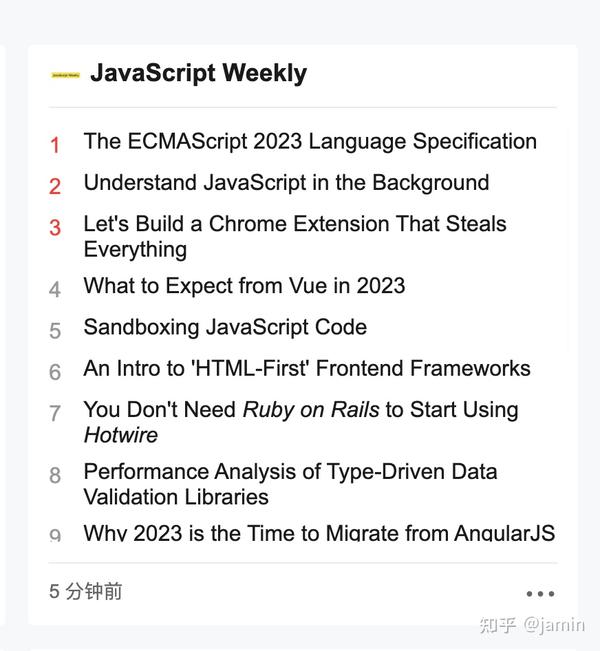Open the JavaScript Weekly feed title
The width and height of the screenshot is (600, 651).
(x=198, y=73)
